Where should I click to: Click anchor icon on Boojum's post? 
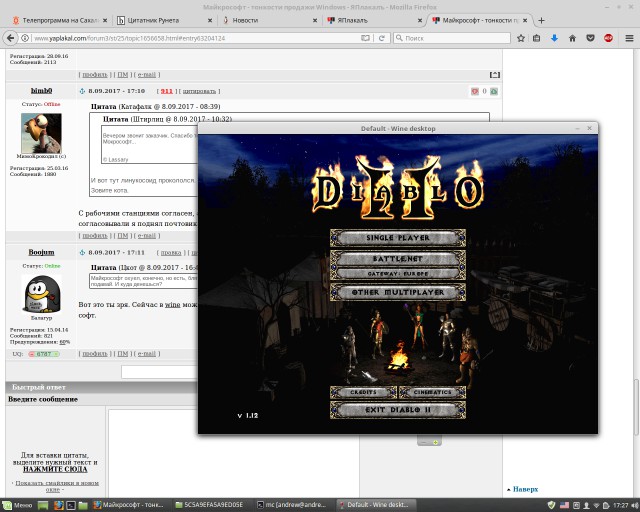click(82, 253)
